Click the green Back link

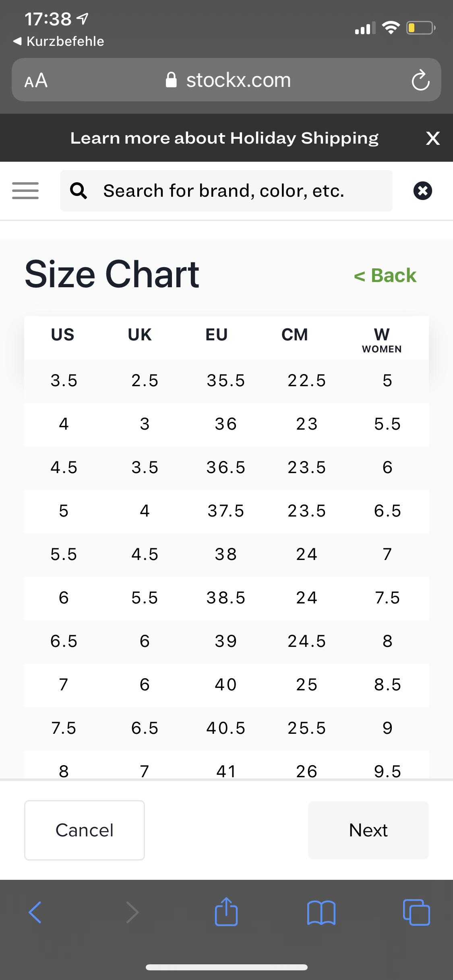pyautogui.click(x=385, y=276)
